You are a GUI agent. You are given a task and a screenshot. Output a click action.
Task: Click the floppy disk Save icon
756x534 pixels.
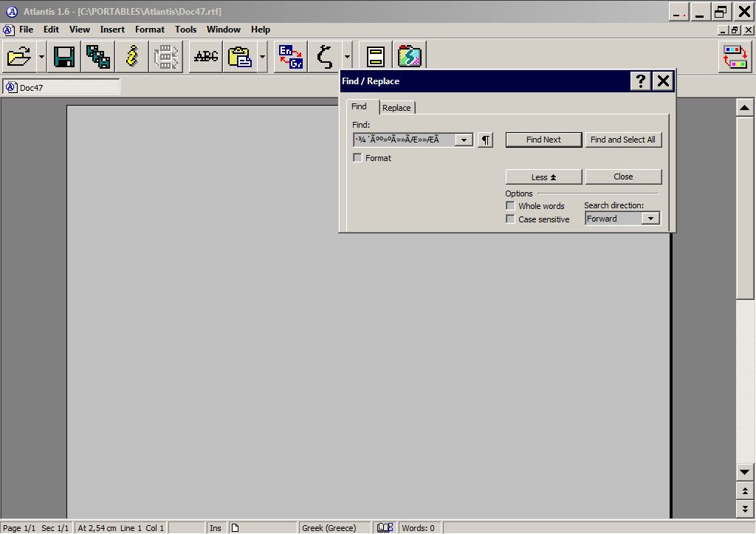[65, 57]
